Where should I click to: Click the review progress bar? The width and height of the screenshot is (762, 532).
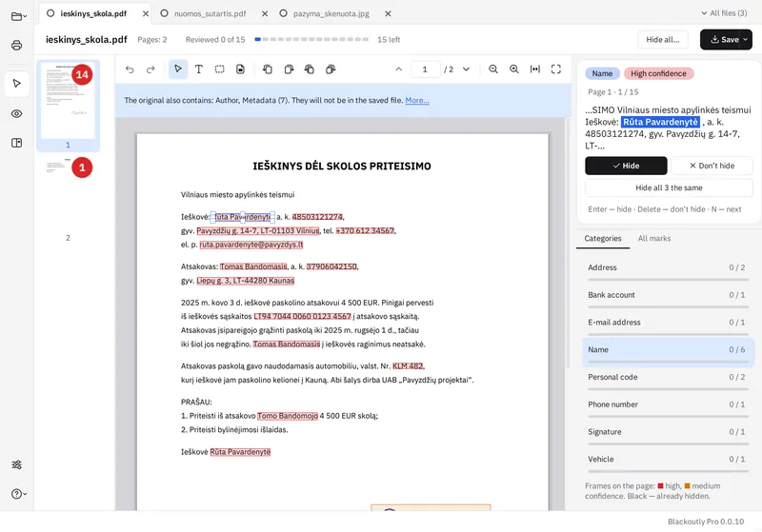tap(311, 39)
